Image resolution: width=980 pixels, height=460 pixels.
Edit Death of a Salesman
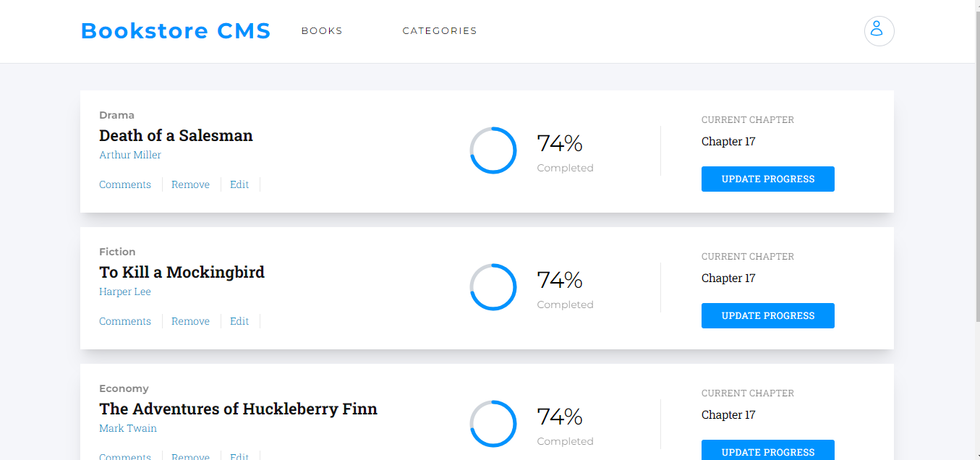point(239,184)
